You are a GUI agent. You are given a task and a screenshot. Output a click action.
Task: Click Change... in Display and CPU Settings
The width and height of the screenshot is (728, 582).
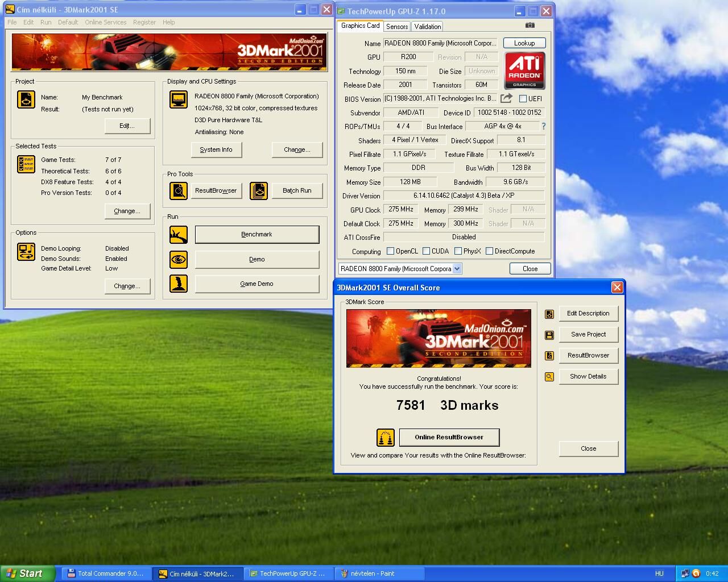(297, 149)
